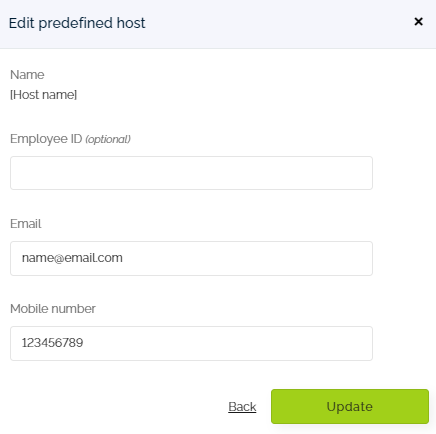Click into the Email input field

(191, 258)
